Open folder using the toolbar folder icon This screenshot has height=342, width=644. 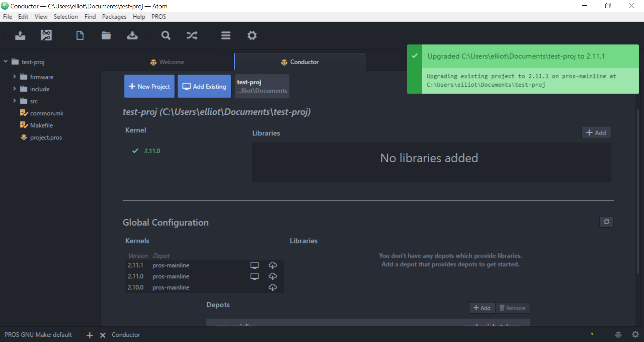coord(106,36)
